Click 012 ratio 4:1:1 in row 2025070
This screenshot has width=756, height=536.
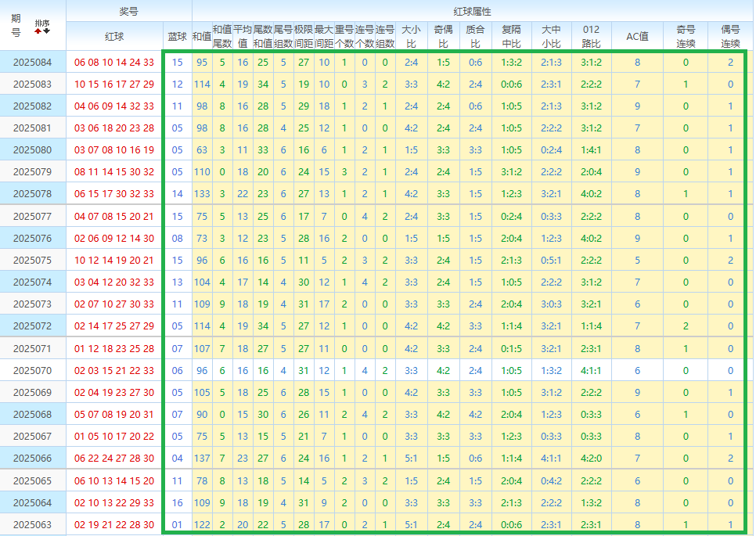point(591,371)
